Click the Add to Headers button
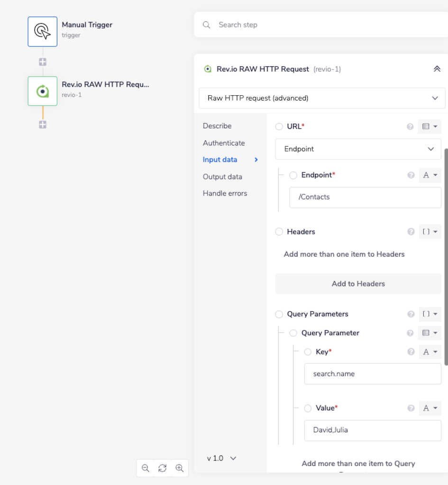 click(x=358, y=284)
